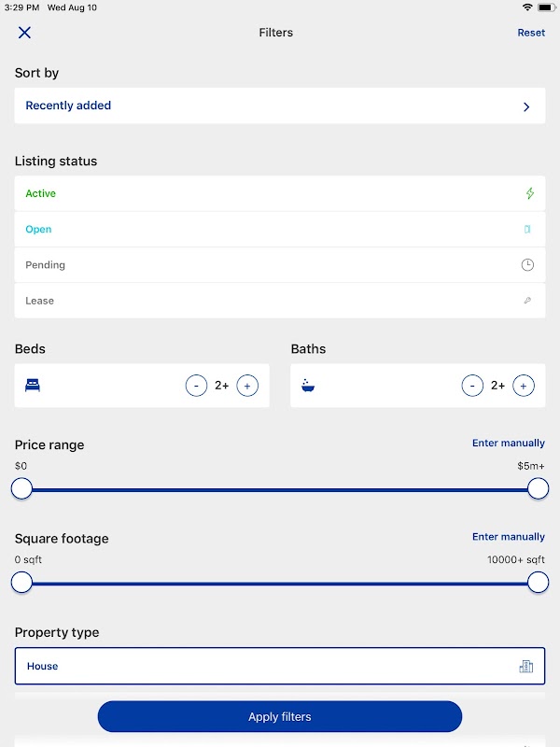The width and height of the screenshot is (560, 747).
Task: Click the lightning bolt icon for Active
Action: tap(529, 194)
